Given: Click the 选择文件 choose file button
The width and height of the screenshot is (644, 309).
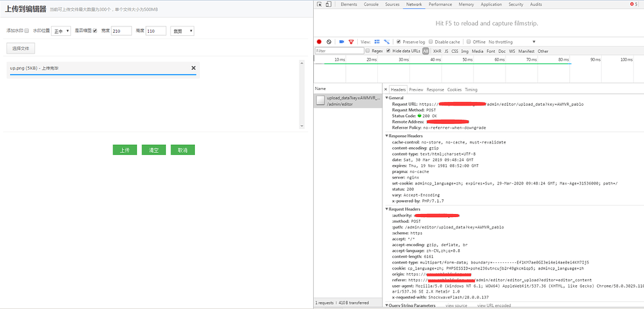Looking at the screenshot, I should (x=21, y=48).
